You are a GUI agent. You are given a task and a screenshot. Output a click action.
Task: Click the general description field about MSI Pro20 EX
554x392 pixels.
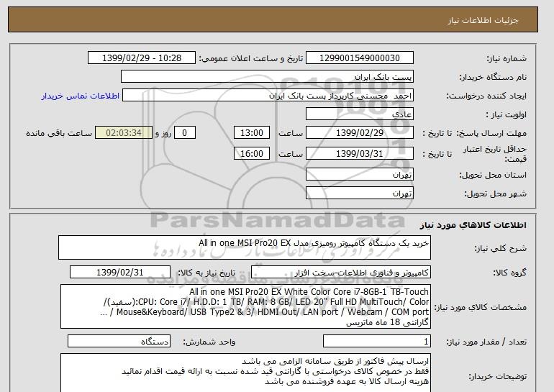click(245, 247)
